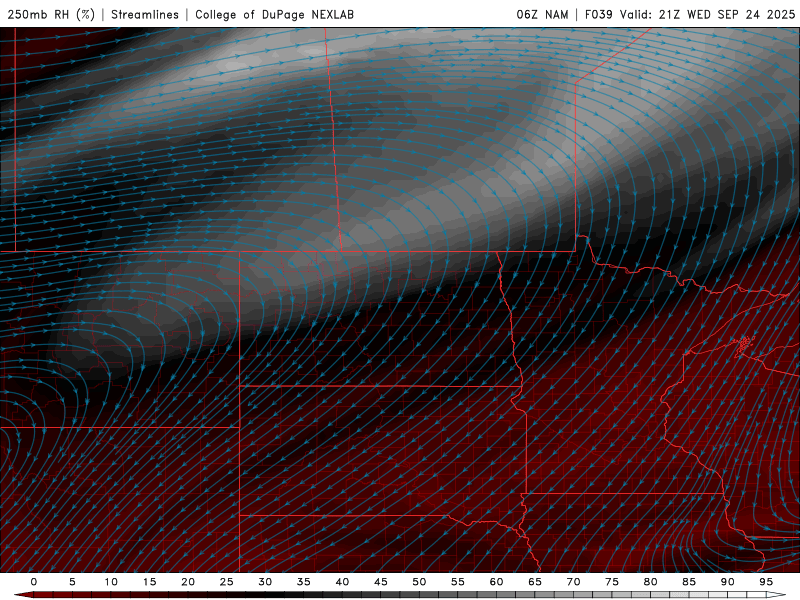The height and width of the screenshot is (600, 800).
Task: Click the "College of DuPage NEXLAB" text
Action: (x=274, y=14)
